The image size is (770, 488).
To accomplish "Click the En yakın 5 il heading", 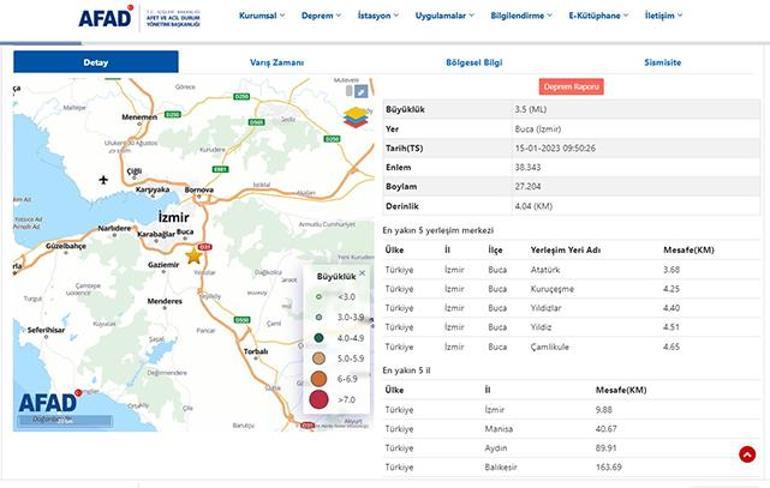I will click(407, 370).
